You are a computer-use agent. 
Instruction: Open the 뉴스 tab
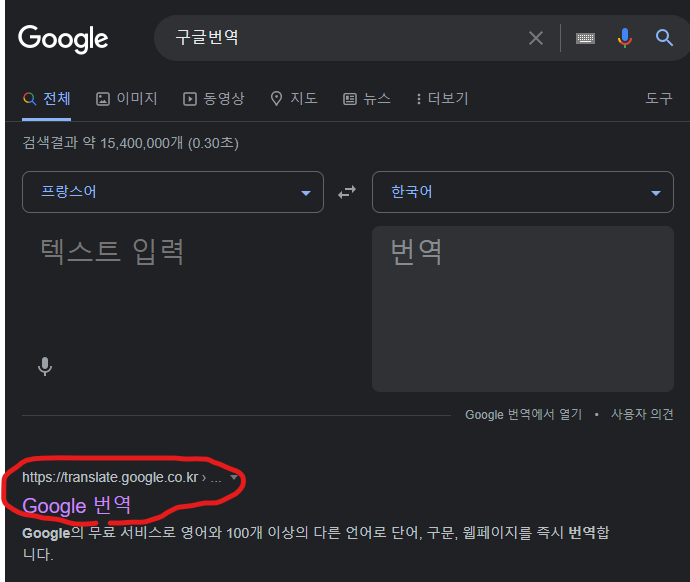pos(367,99)
